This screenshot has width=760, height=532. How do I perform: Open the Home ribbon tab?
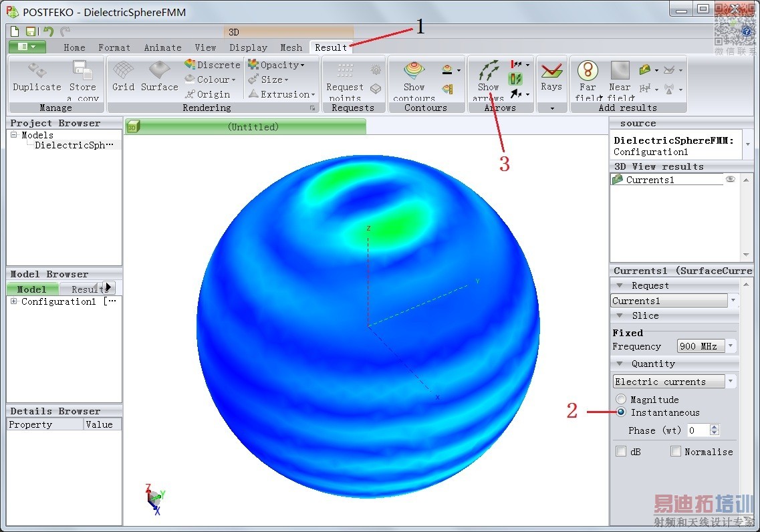pyautogui.click(x=75, y=47)
